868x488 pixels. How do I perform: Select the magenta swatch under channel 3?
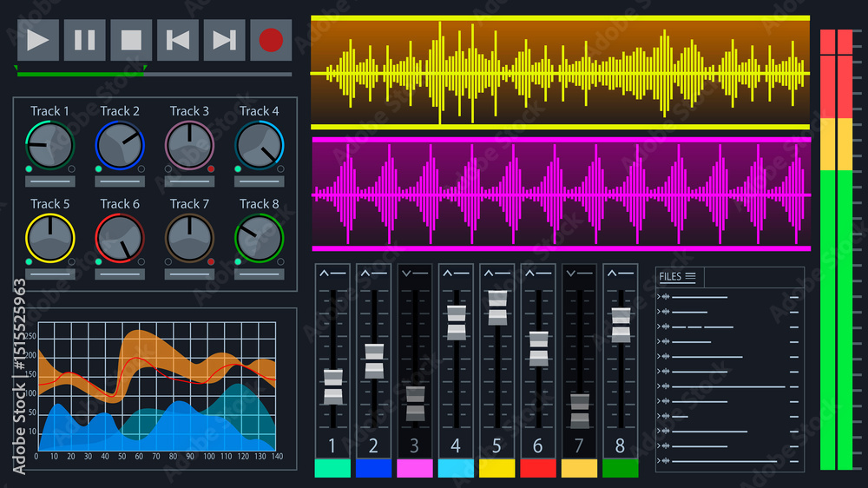415,468
